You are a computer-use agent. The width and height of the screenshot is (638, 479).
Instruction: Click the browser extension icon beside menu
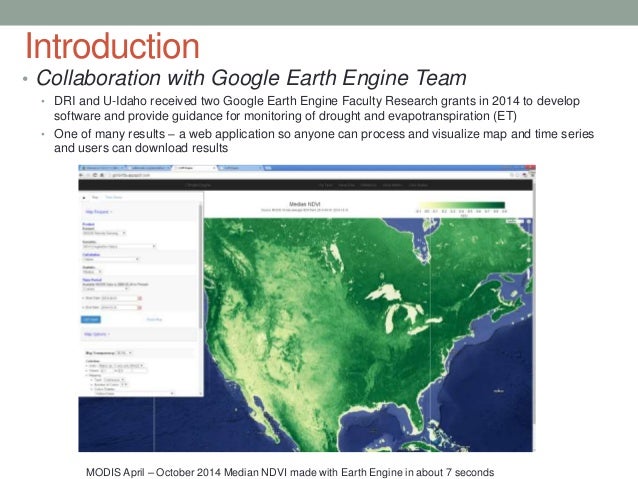pos(524,175)
